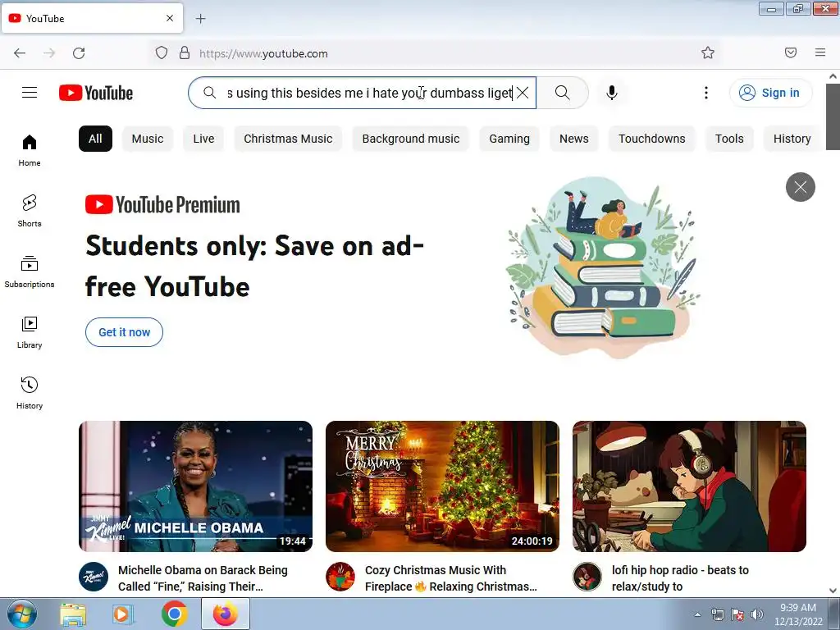Open Windows Start menu
Screen dimensions: 840x630
coord(21,614)
